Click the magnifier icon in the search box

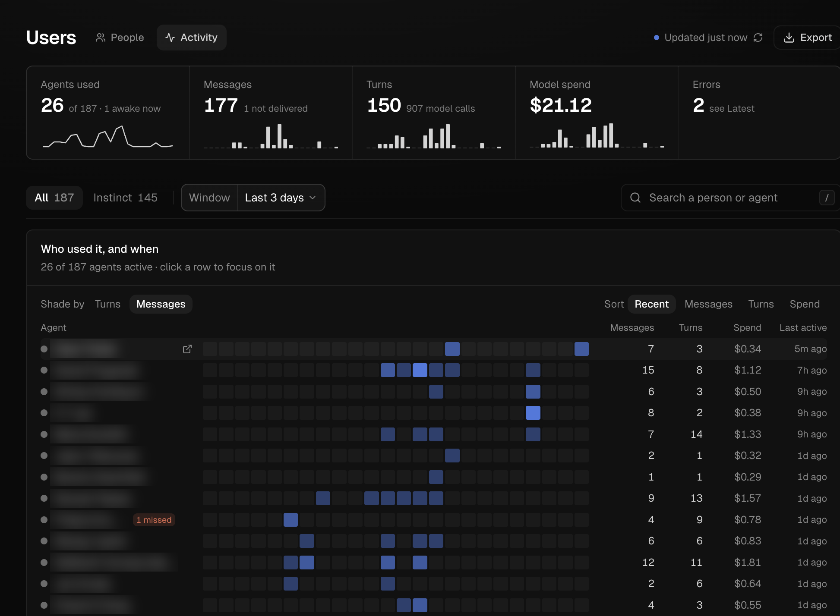pyautogui.click(x=635, y=198)
